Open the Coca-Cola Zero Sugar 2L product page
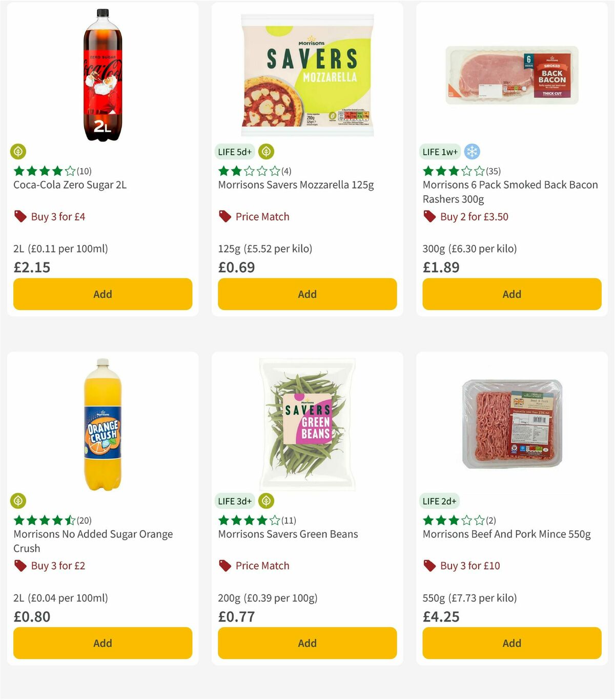615x700 pixels. (x=70, y=184)
